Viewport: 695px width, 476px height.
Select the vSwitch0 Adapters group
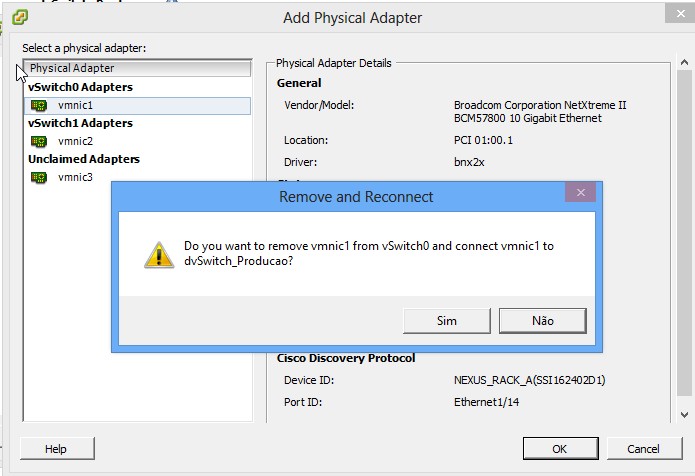[x=80, y=87]
